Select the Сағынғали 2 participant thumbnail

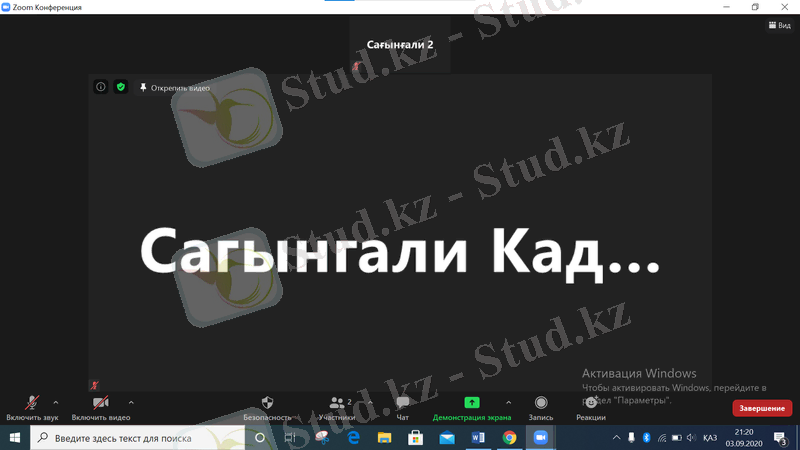pyautogui.click(x=400, y=45)
